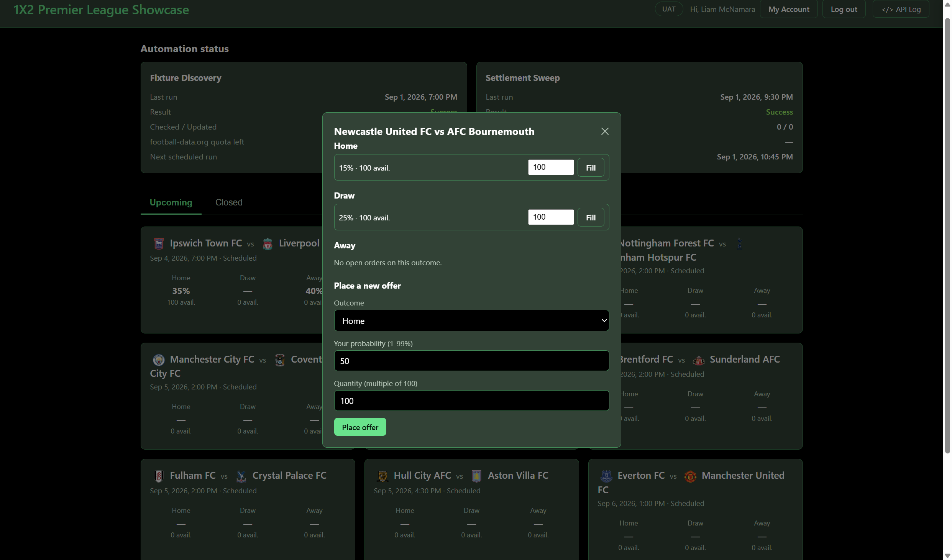Open the API Log panel

901,9
